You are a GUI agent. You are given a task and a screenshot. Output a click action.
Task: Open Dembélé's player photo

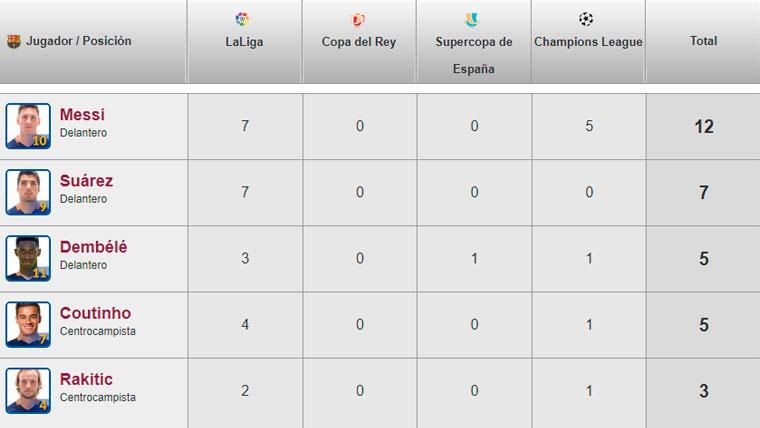[28, 258]
